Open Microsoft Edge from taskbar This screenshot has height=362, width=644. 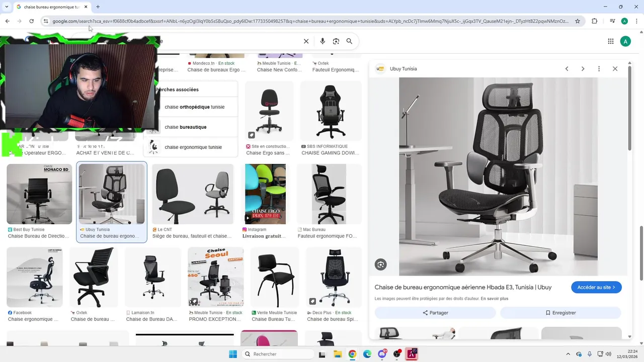pos(367,354)
